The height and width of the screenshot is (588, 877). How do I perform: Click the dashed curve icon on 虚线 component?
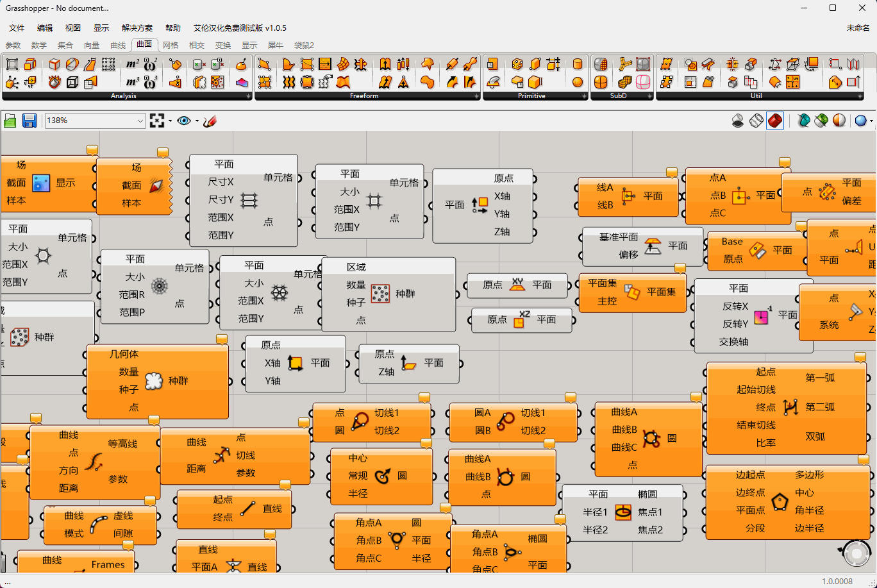[99, 525]
